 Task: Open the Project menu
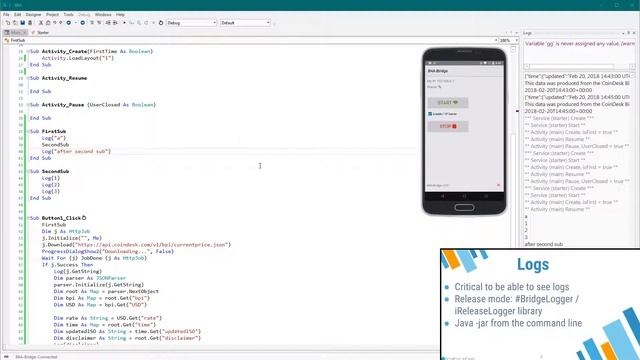(52, 15)
